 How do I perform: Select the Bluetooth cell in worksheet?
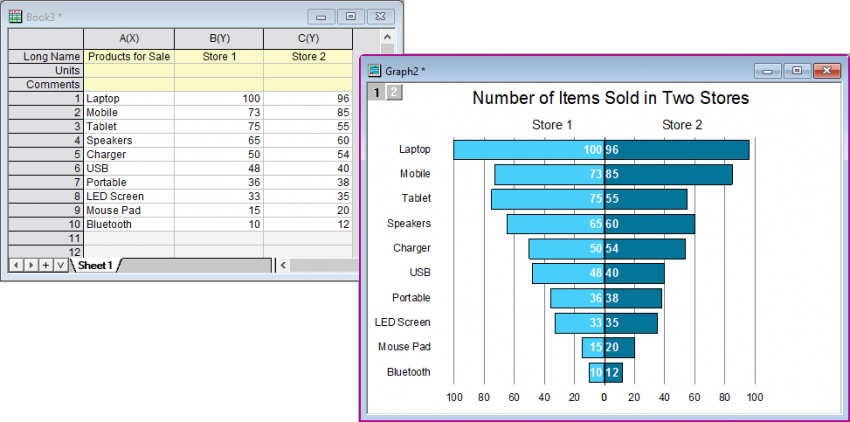click(129, 225)
